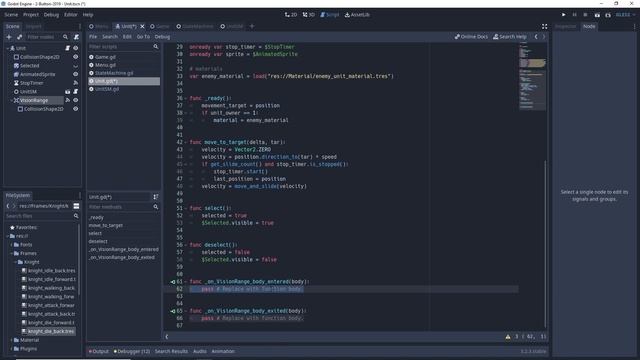Screen dimensions: 640x360
Task: Open Online Docs
Action: click(x=471, y=37)
